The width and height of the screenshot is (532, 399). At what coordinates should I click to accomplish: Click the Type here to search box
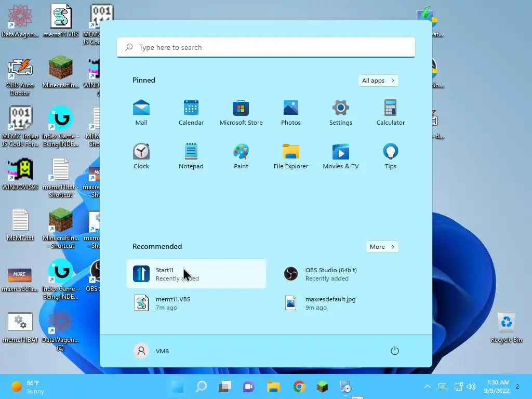coord(266,47)
